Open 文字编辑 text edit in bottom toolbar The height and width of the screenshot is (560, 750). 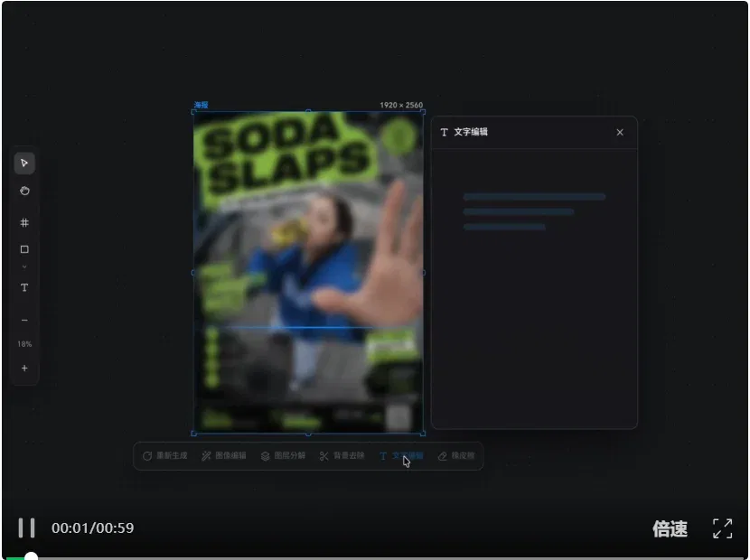click(x=401, y=456)
